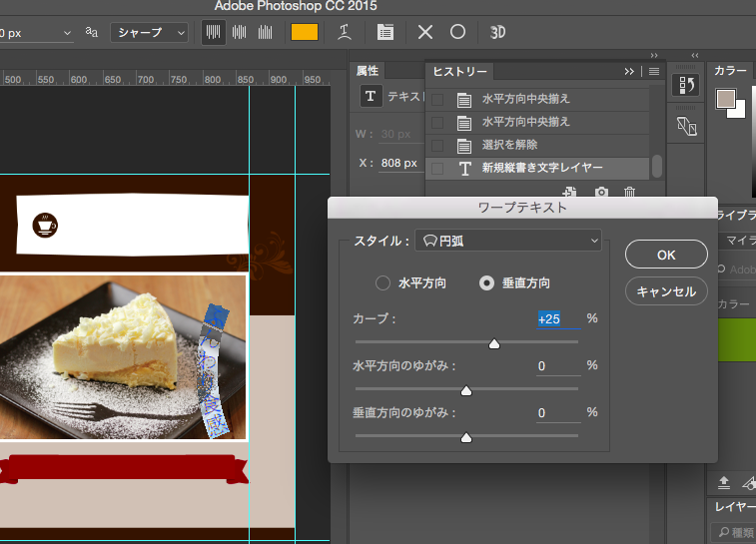Viewport: 756px width, 544px height.
Task: Select the 新規縦書き文字レイヤー history state
Action: (x=537, y=168)
